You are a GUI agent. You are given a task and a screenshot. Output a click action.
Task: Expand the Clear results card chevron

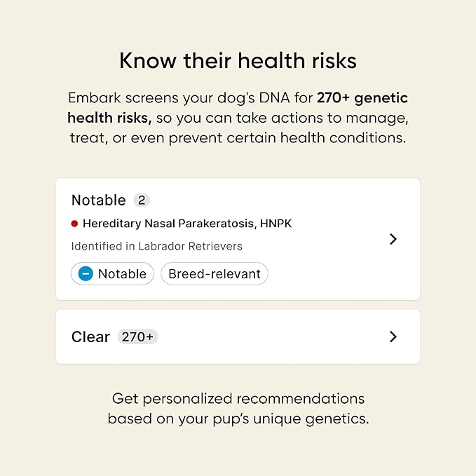coord(393,336)
